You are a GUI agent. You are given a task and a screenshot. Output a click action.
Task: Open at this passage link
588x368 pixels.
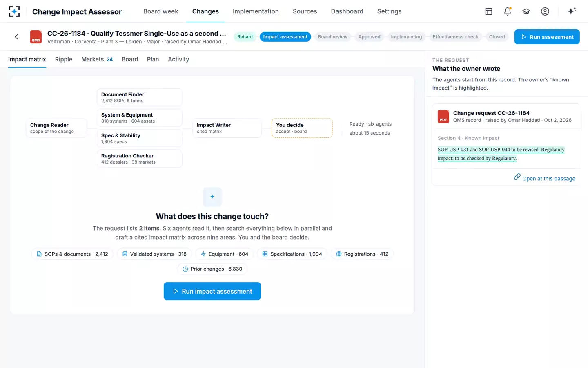545,178
